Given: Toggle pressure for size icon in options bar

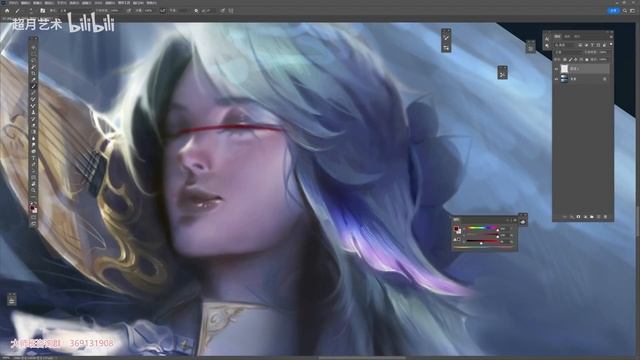Looking at the screenshot, I should pyautogui.click(x=222, y=11).
